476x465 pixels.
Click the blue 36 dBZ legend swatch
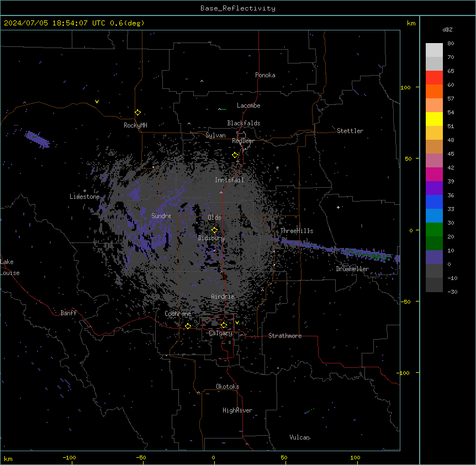tap(434, 202)
